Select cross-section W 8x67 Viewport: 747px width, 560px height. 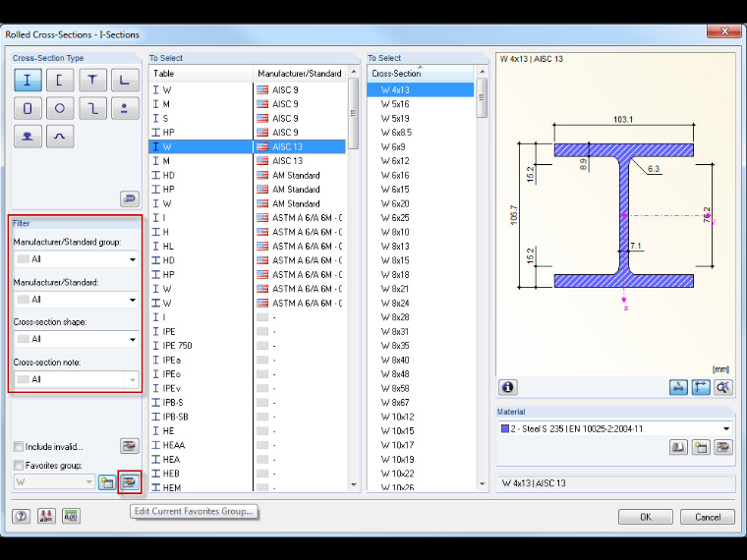click(421, 403)
